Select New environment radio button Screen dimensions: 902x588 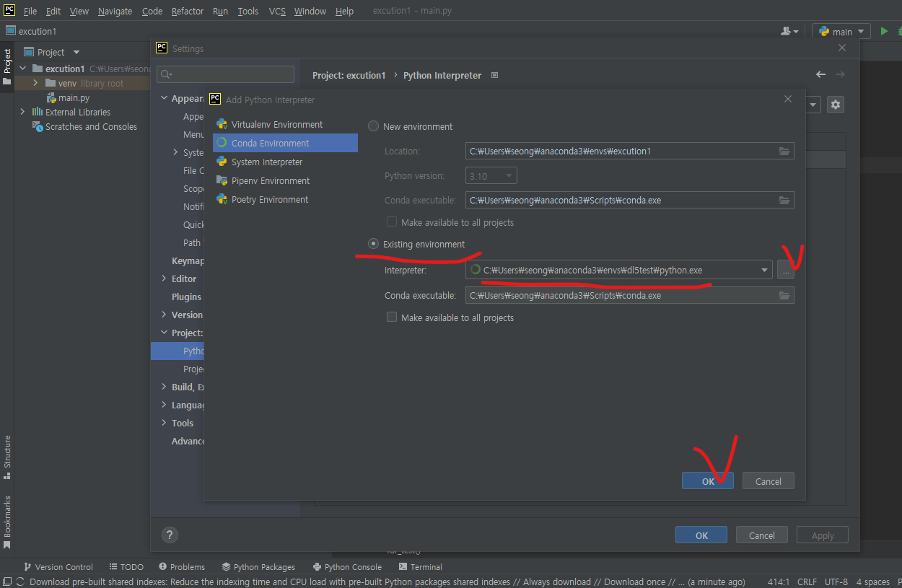pos(373,126)
